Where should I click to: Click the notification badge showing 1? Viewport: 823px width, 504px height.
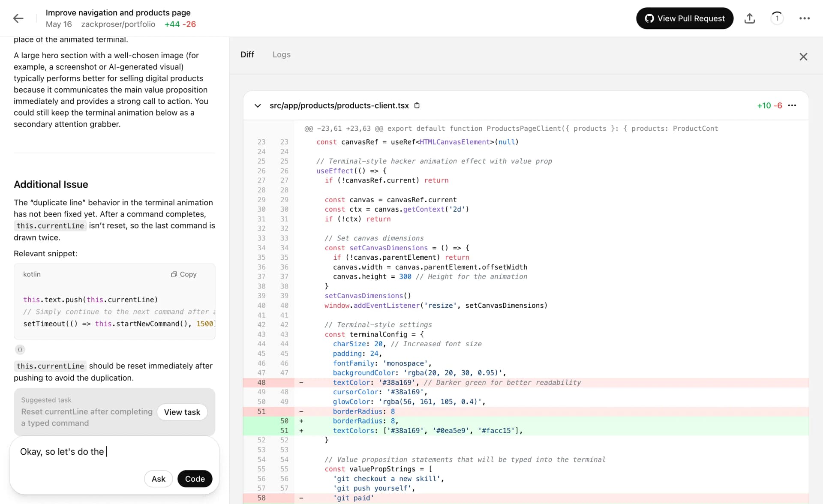tap(777, 18)
